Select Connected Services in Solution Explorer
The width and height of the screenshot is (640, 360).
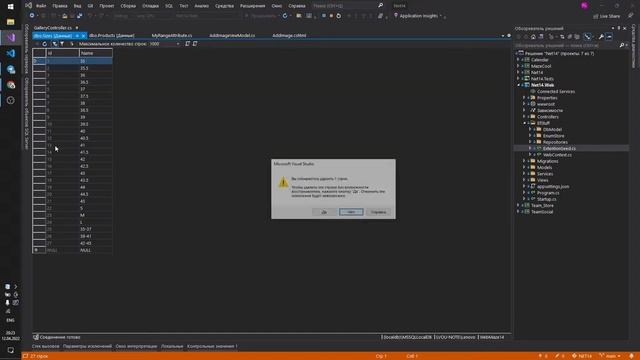coord(556,91)
